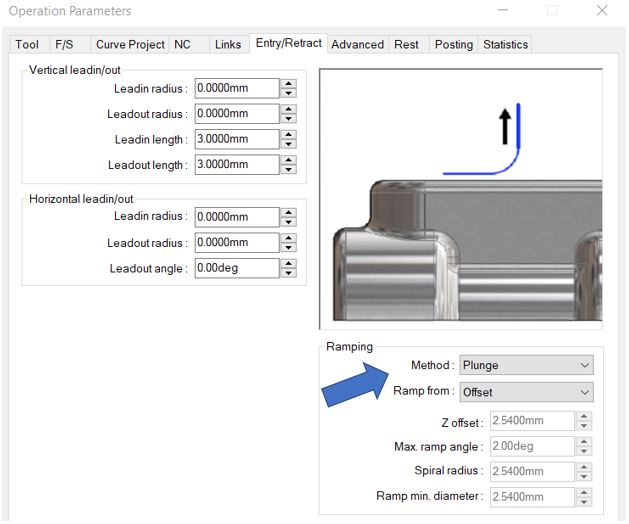Image resolution: width=629 pixels, height=524 pixels.
Task: Open the Ramp from dropdown
Action: tap(526, 392)
